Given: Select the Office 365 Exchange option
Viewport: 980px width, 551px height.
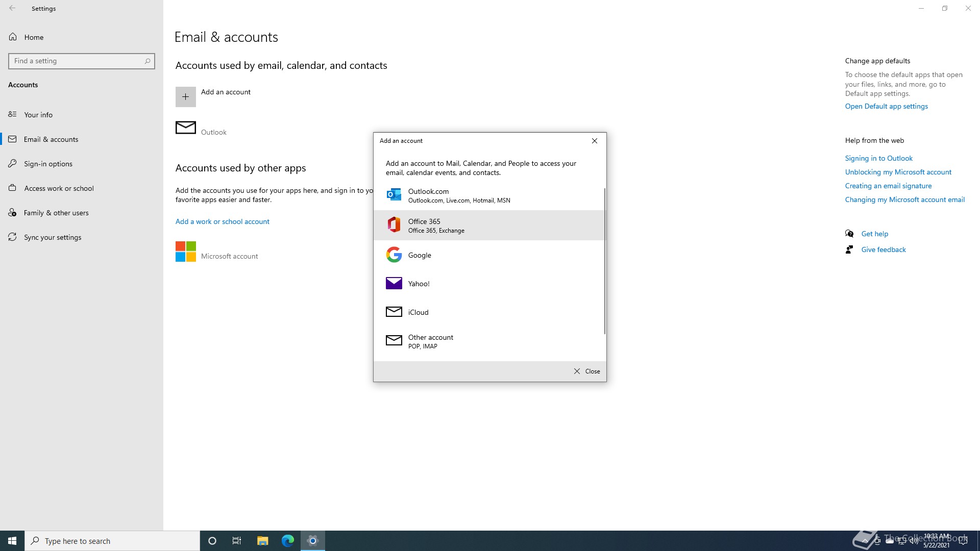Looking at the screenshot, I should pos(459,225).
